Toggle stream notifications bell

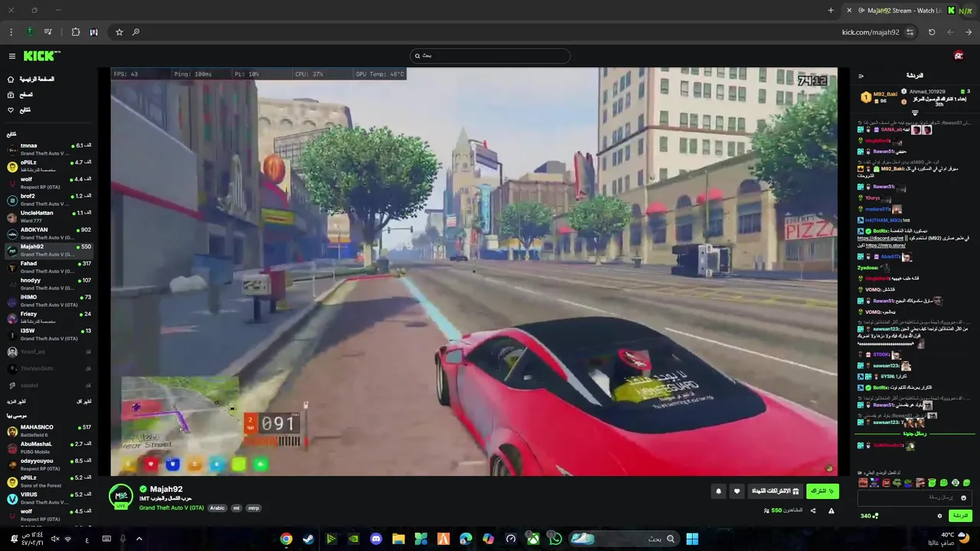718,491
